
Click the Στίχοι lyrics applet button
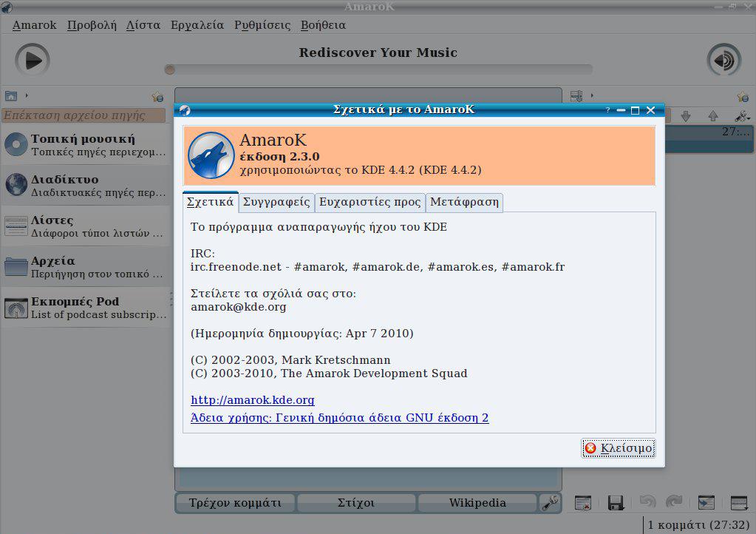[355, 503]
